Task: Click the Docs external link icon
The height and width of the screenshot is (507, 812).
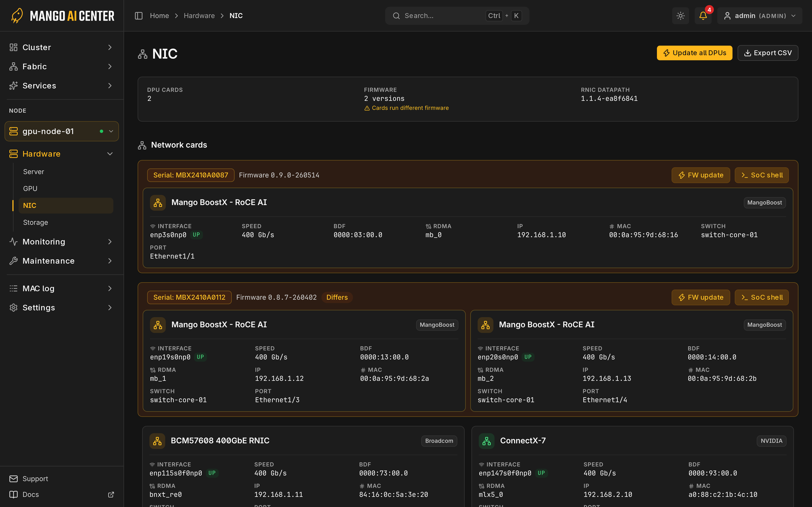Action: [111, 495]
